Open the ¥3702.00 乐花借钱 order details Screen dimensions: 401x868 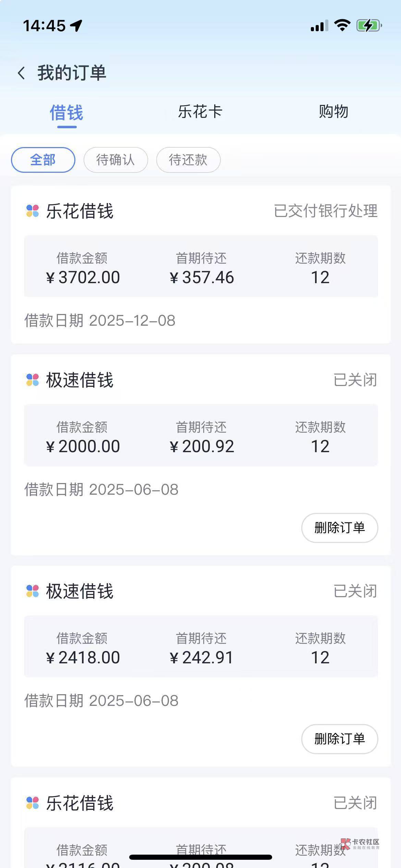click(201, 266)
